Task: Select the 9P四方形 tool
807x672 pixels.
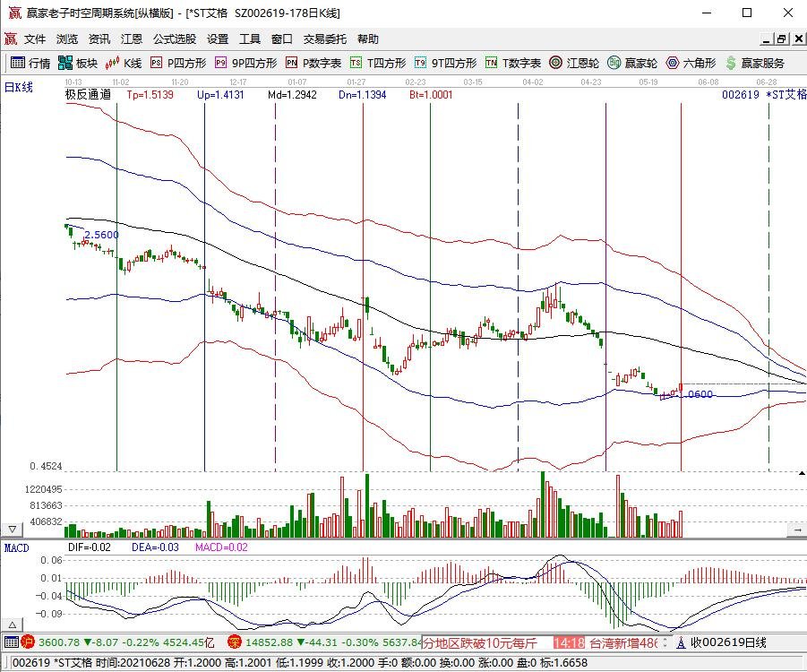Action: (x=246, y=63)
